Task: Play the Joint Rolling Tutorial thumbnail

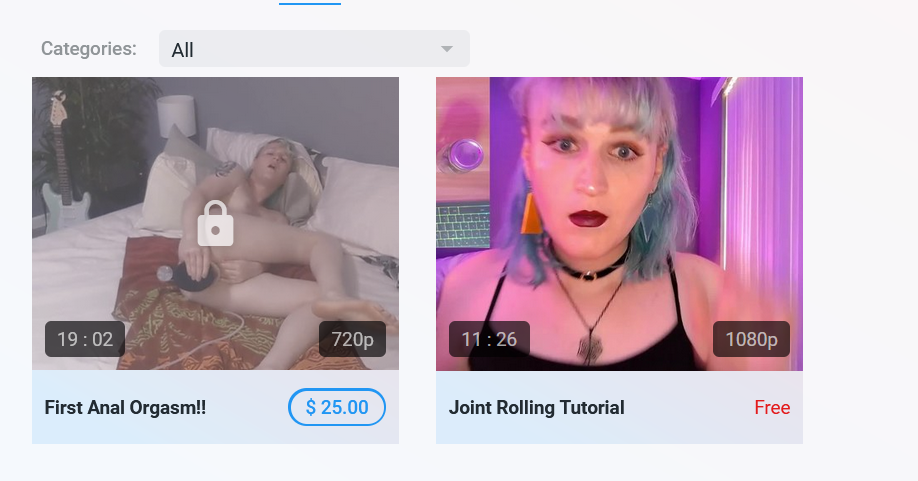Action: coord(619,224)
